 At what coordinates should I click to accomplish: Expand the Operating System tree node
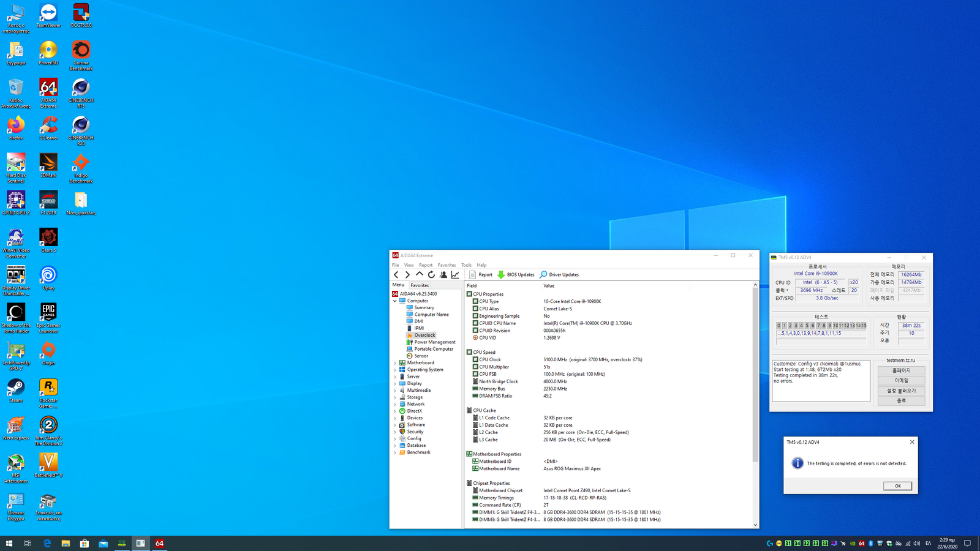(x=395, y=370)
